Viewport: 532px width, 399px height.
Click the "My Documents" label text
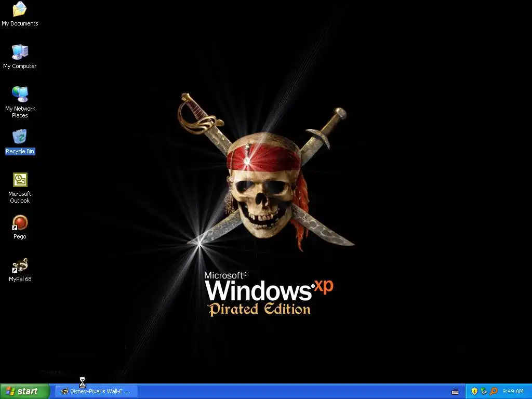20,23
